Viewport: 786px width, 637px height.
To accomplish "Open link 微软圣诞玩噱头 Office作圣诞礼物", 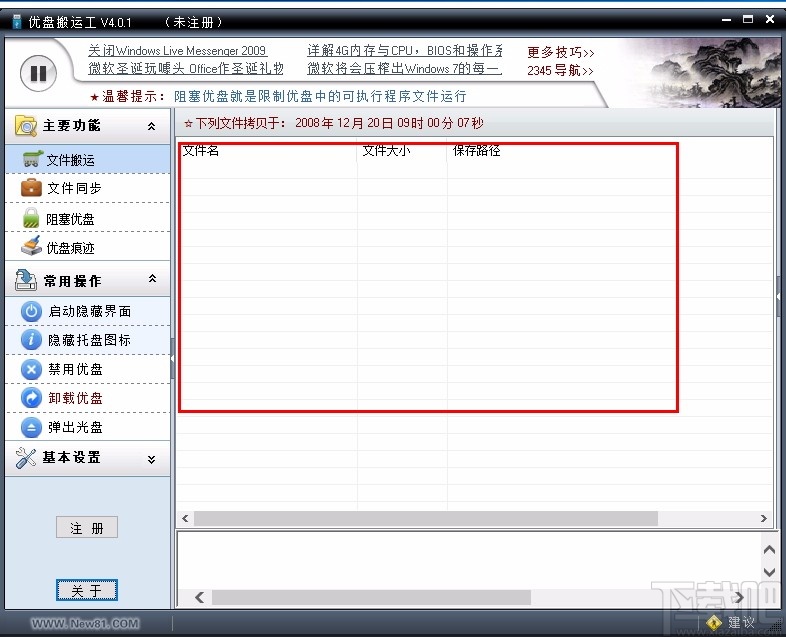I will pyautogui.click(x=186, y=68).
